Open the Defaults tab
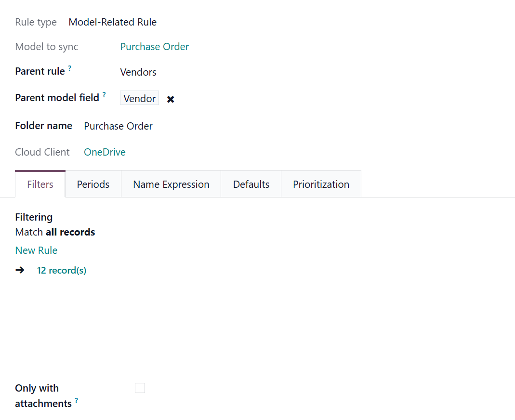This screenshot has height=420, width=515. [251, 184]
